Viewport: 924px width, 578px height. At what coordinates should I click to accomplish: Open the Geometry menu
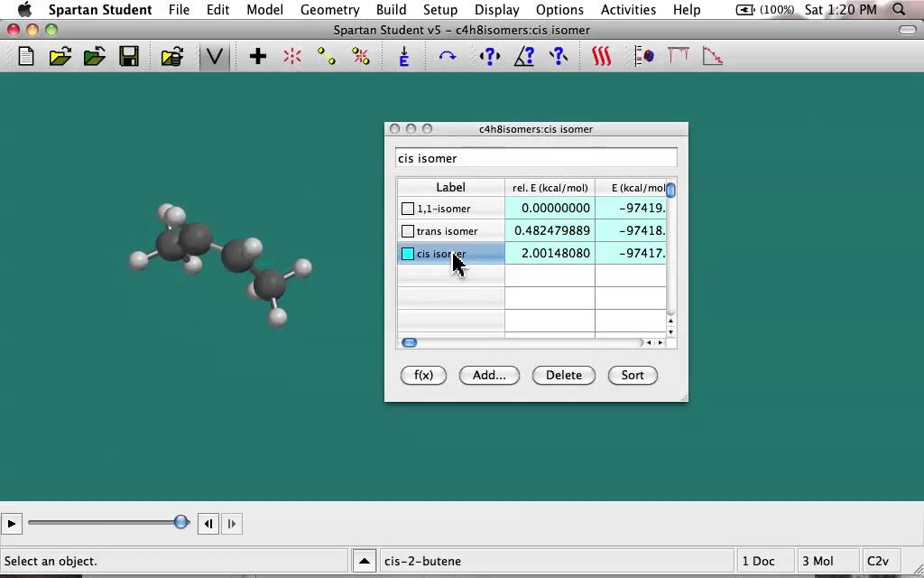pos(330,9)
